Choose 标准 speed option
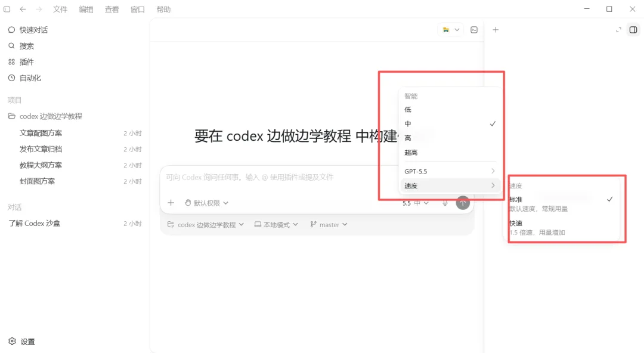This screenshot has width=644, height=353. tap(562, 204)
